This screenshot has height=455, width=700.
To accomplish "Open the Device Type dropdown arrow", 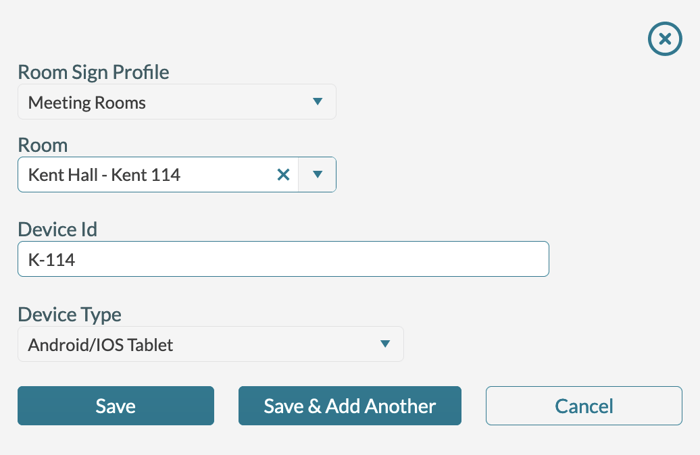I will coord(385,345).
